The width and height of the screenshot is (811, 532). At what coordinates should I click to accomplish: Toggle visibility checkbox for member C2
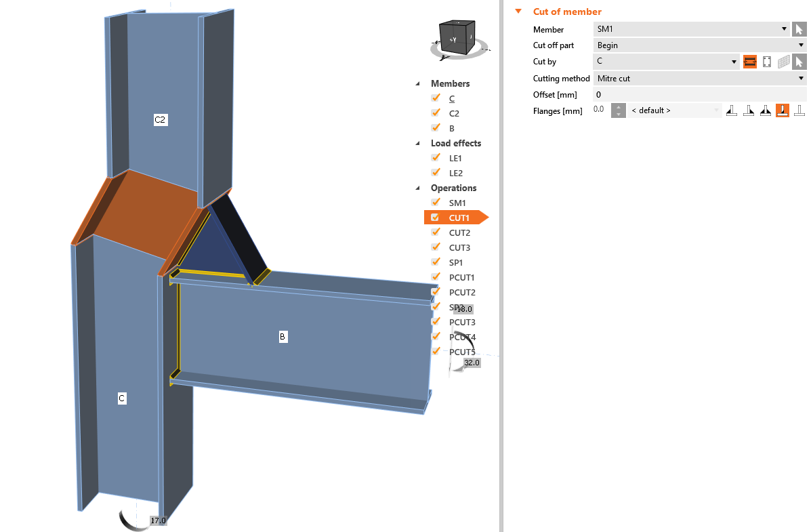pos(436,112)
